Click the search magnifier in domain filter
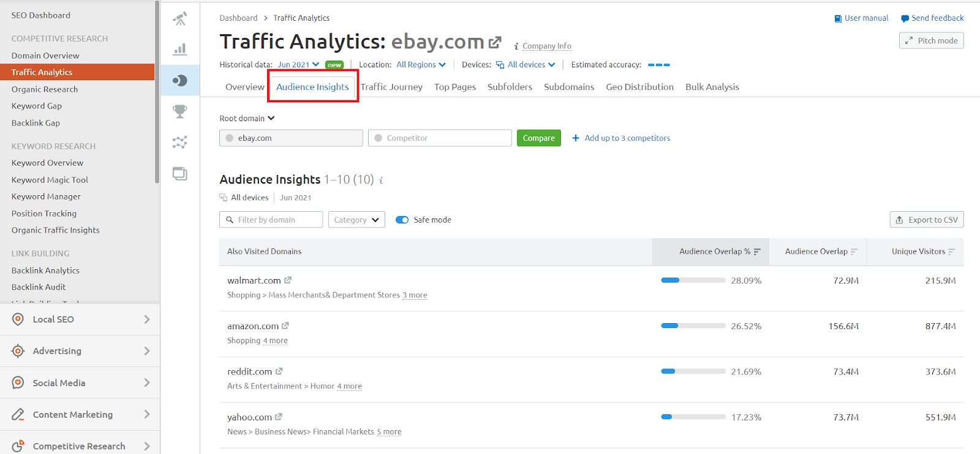This screenshot has height=454, width=980. tap(230, 220)
